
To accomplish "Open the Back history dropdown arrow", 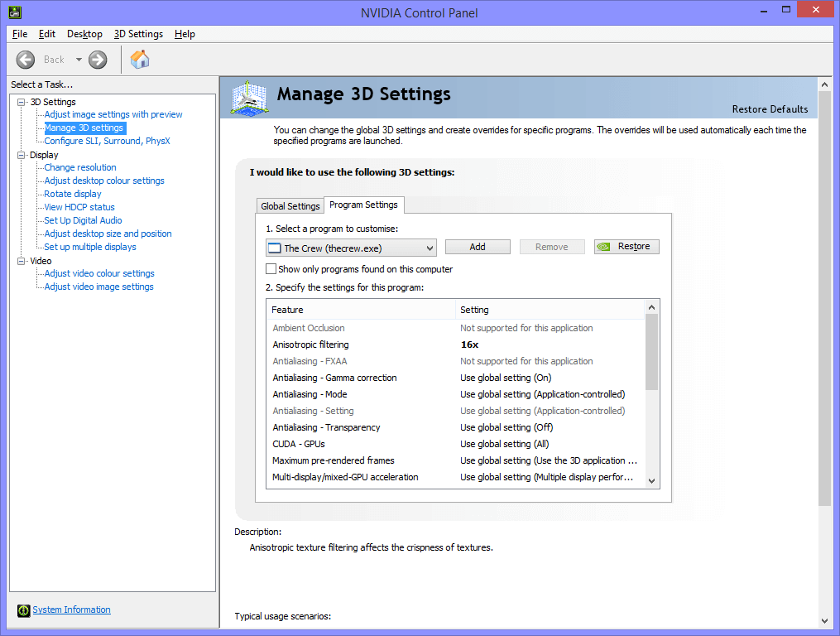I will (x=79, y=60).
